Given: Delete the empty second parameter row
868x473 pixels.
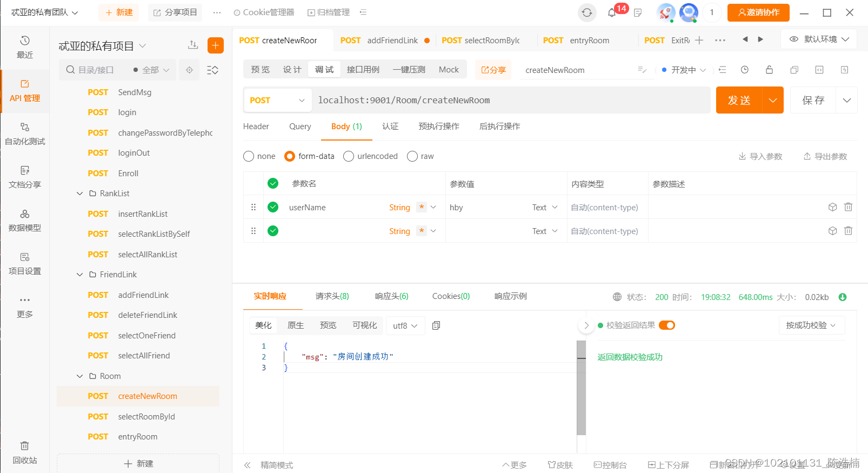Looking at the screenshot, I should (x=849, y=231).
